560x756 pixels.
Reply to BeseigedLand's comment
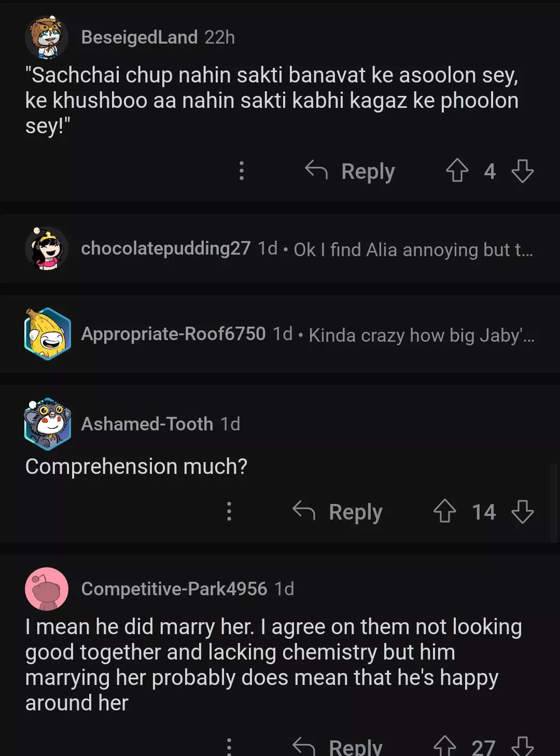coord(351,171)
